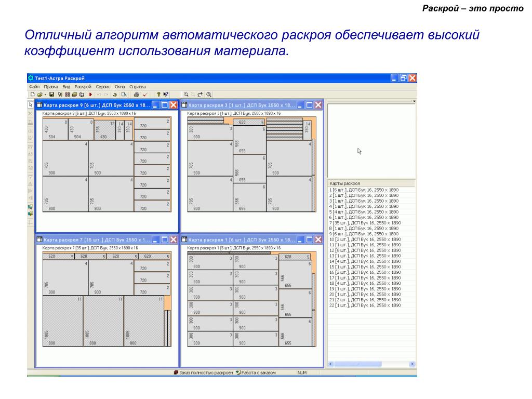Maximize the 'Карта раскроя 9' child window
532x399 pixels.
[165, 105]
